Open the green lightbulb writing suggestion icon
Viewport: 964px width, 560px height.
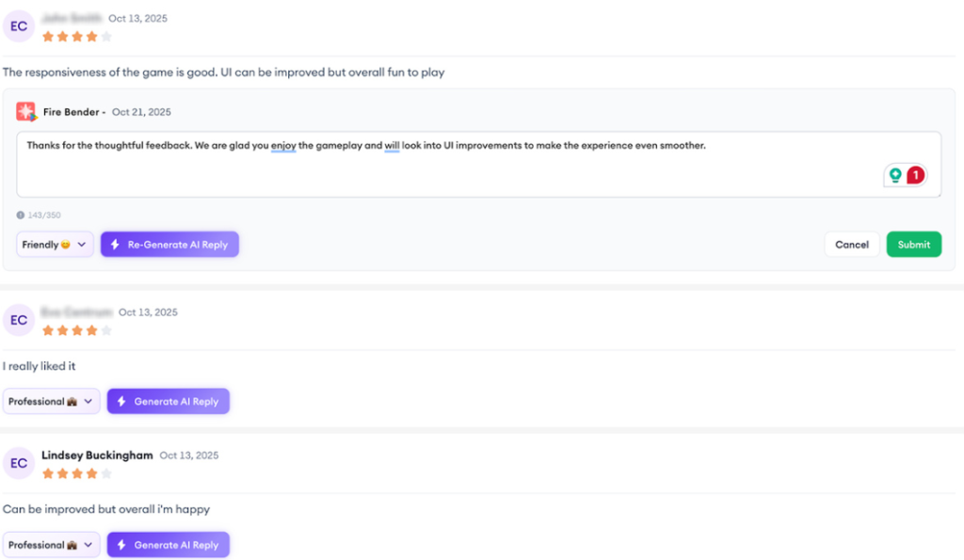[x=895, y=175]
